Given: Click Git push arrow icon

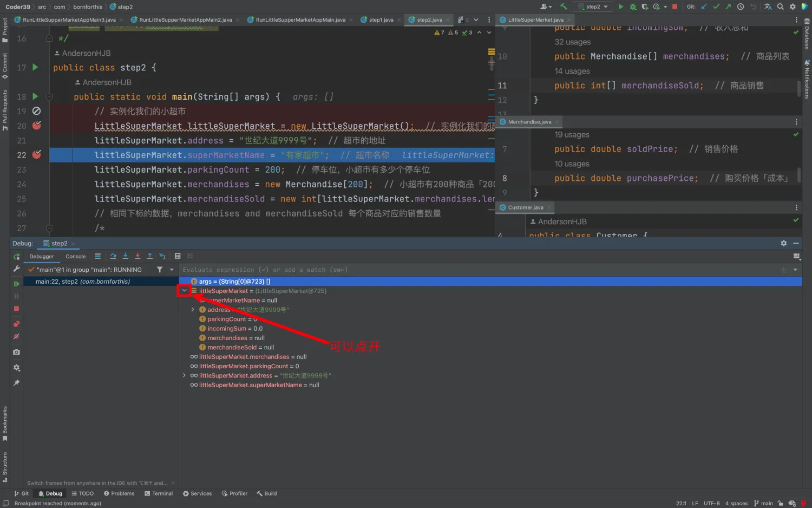Looking at the screenshot, I should (x=728, y=6).
